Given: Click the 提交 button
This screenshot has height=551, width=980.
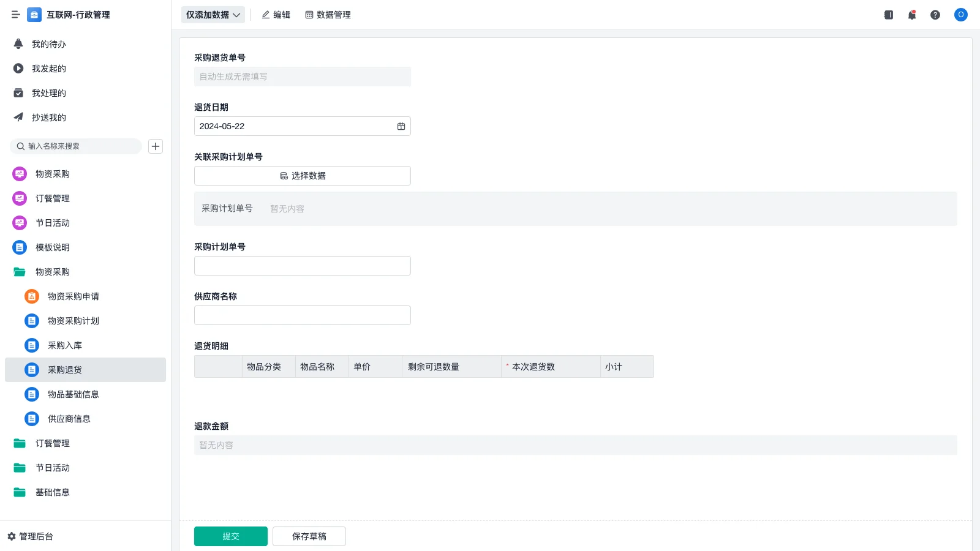Looking at the screenshot, I should tap(230, 536).
